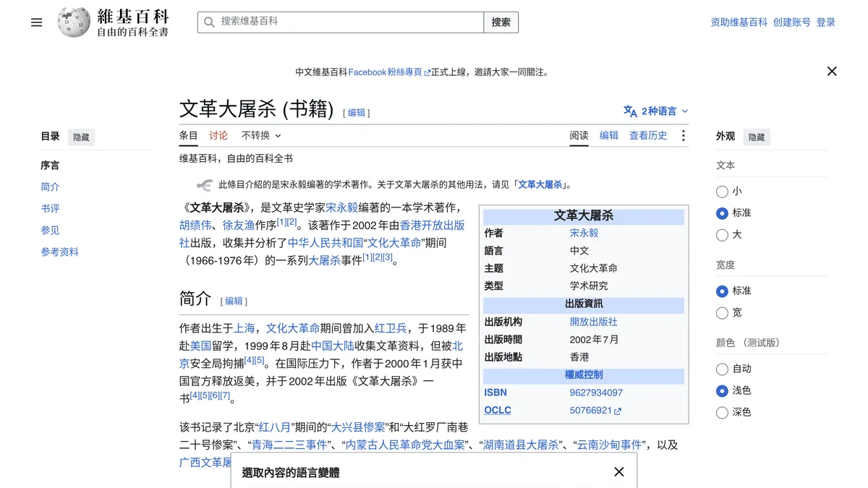Open the 查看历史 history tab
Viewport: 868px width, 488px height.
(648, 135)
